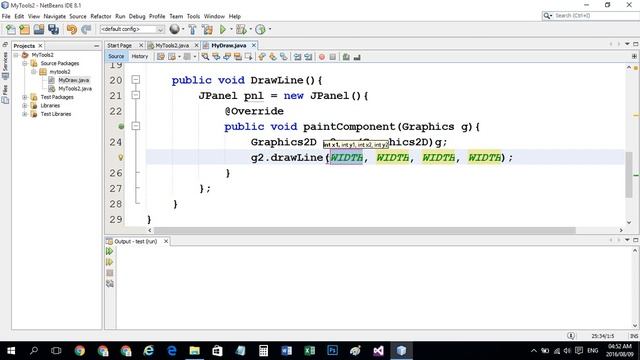
Task: Click the Profile Project toolbar icon
Action: coord(260,29)
